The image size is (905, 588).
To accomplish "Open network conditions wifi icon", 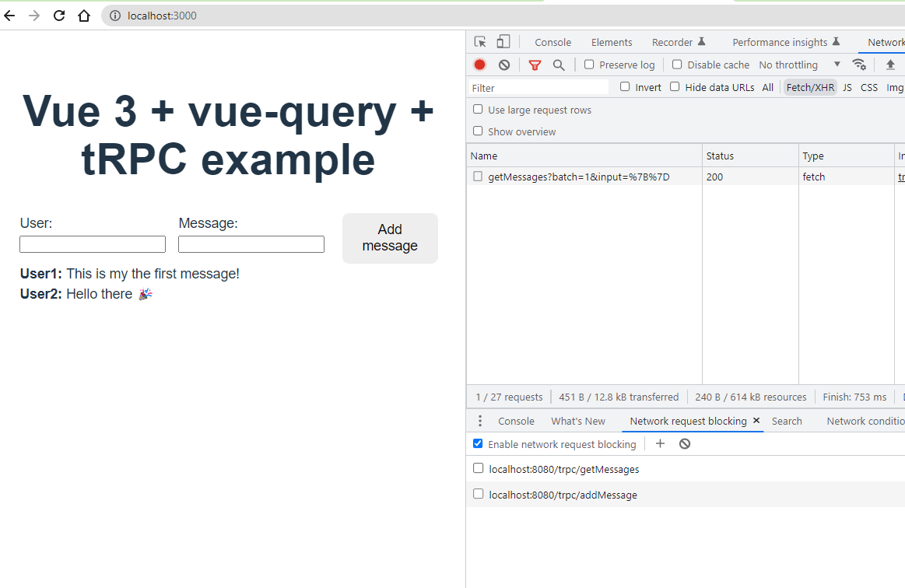I will (859, 65).
